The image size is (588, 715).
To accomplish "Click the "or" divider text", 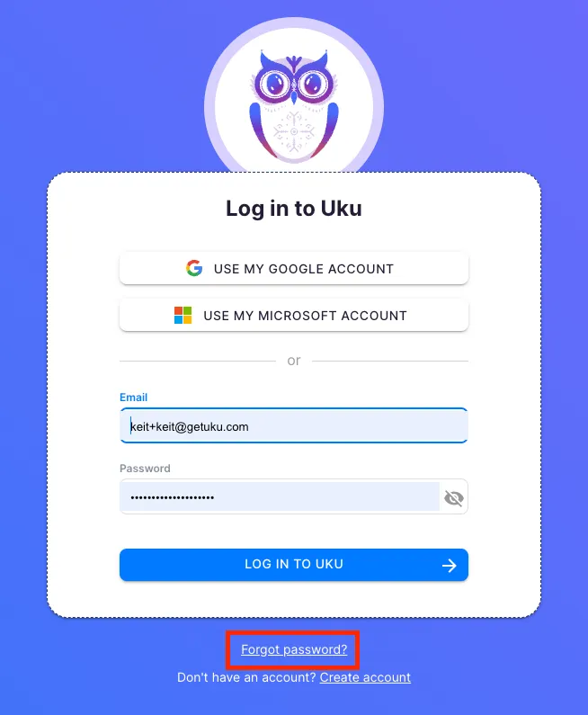I will coord(294,361).
